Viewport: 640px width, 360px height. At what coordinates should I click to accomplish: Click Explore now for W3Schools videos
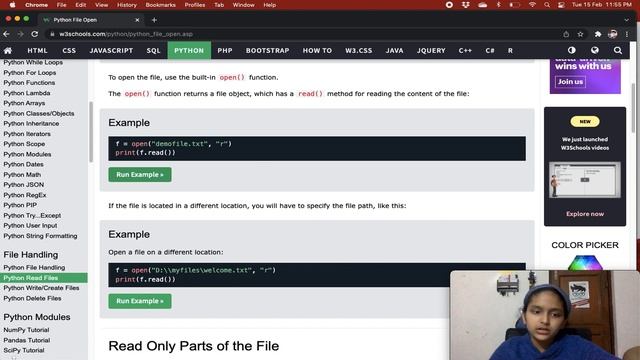click(584, 214)
